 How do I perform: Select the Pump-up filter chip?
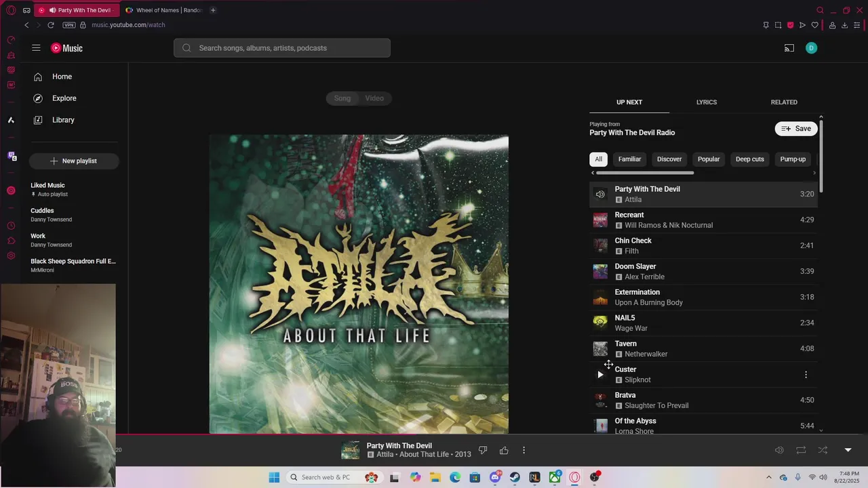[x=793, y=159]
